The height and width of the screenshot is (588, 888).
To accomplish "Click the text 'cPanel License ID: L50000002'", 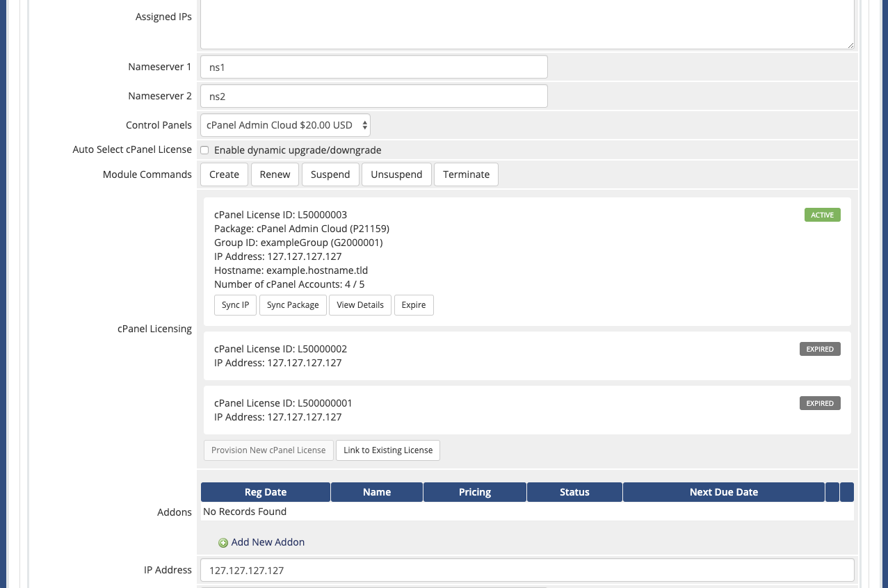I will [280, 349].
